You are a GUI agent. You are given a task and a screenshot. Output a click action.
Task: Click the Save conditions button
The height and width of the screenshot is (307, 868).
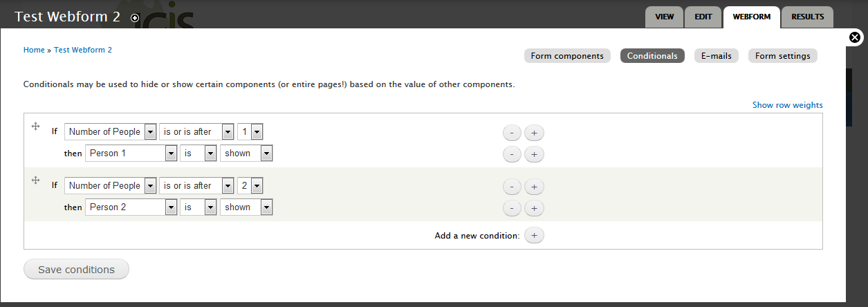[x=76, y=270]
